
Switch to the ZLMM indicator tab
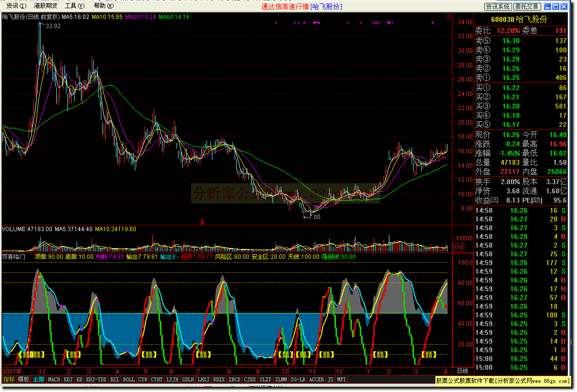tap(281, 379)
